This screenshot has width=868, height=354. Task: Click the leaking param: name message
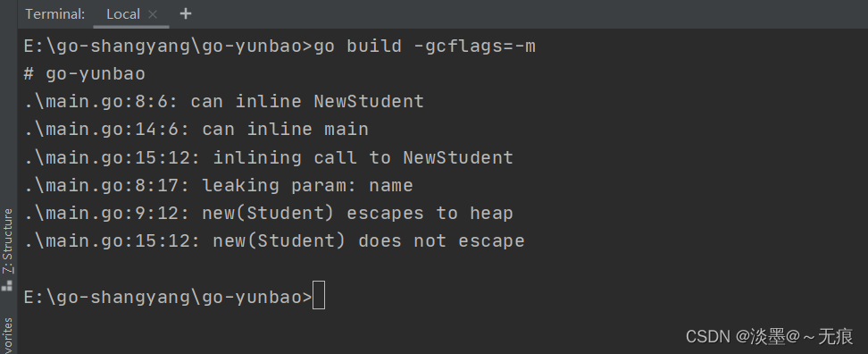click(x=307, y=185)
